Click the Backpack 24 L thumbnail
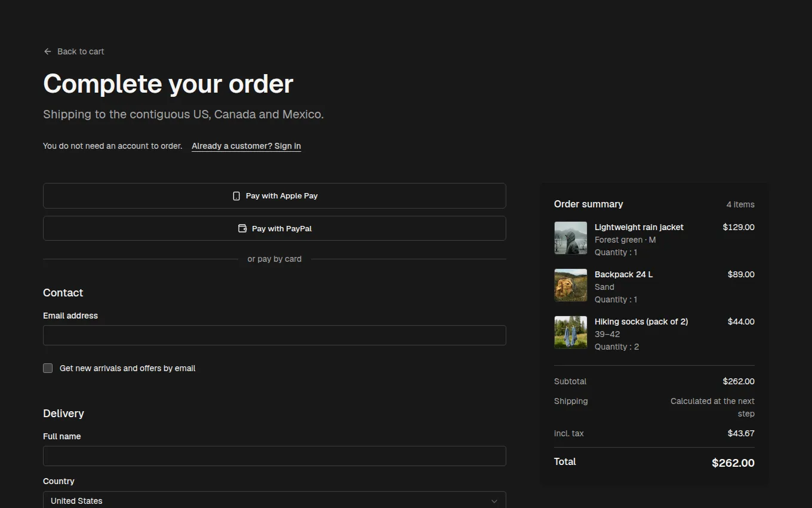 [x=571, y=285]
